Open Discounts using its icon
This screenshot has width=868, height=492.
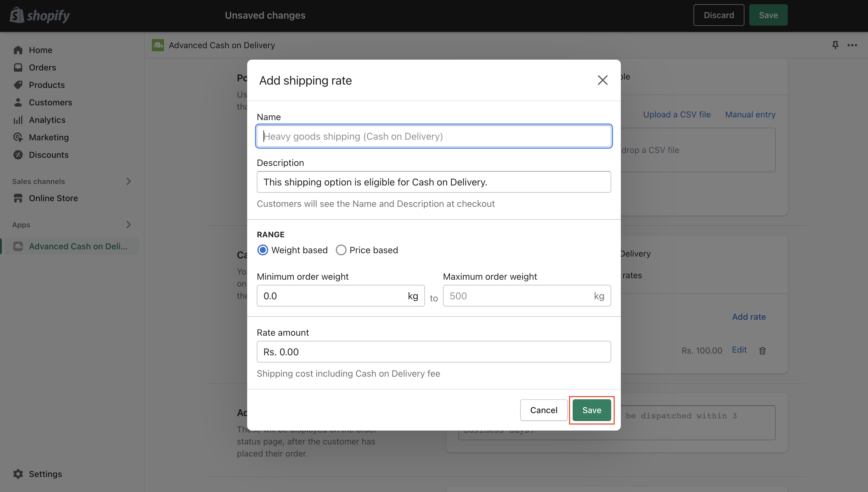pyautogui.click(x=18, y=155)
